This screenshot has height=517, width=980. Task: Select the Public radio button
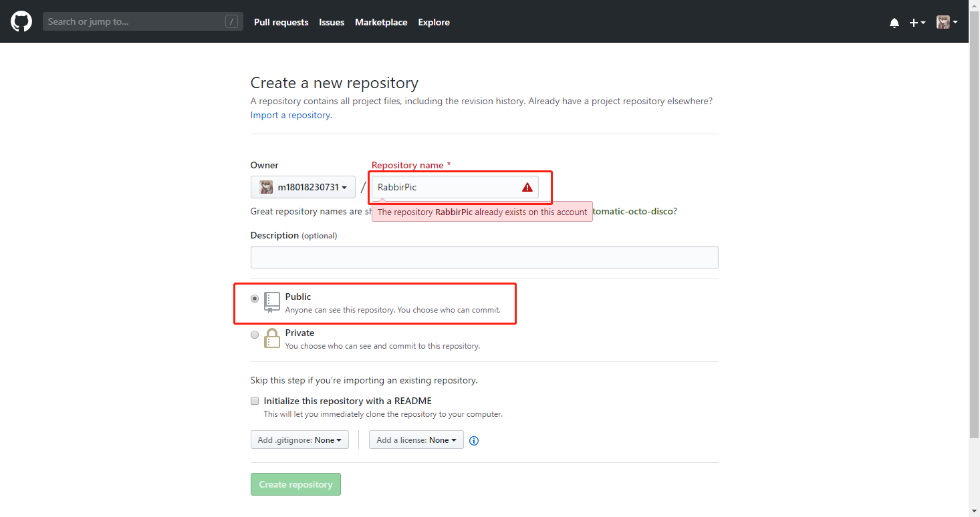pos(255,299)
